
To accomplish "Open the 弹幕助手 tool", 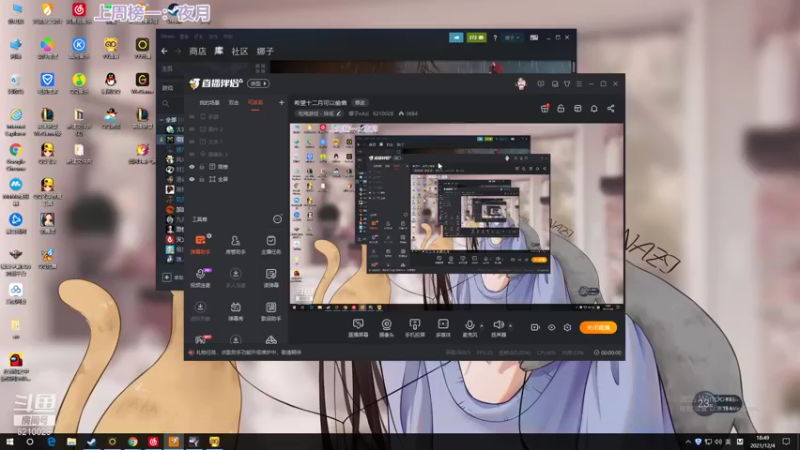I will 200,244.
